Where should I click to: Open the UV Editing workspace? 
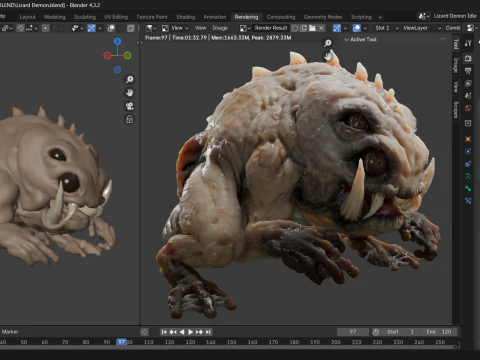(116, 17)
